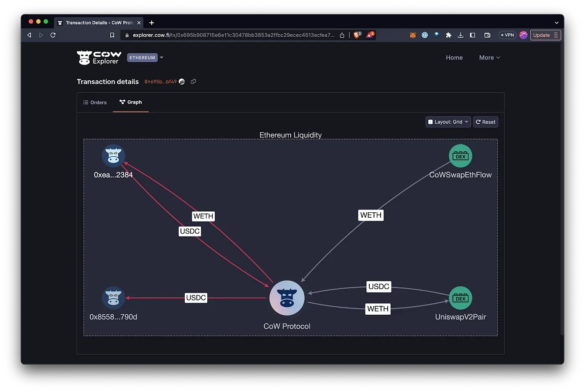Image resolution: width=585 pixels, height=392 pixels.
Task: Click the UniswapV2Pair node label
Action: (x=460, y=317)
